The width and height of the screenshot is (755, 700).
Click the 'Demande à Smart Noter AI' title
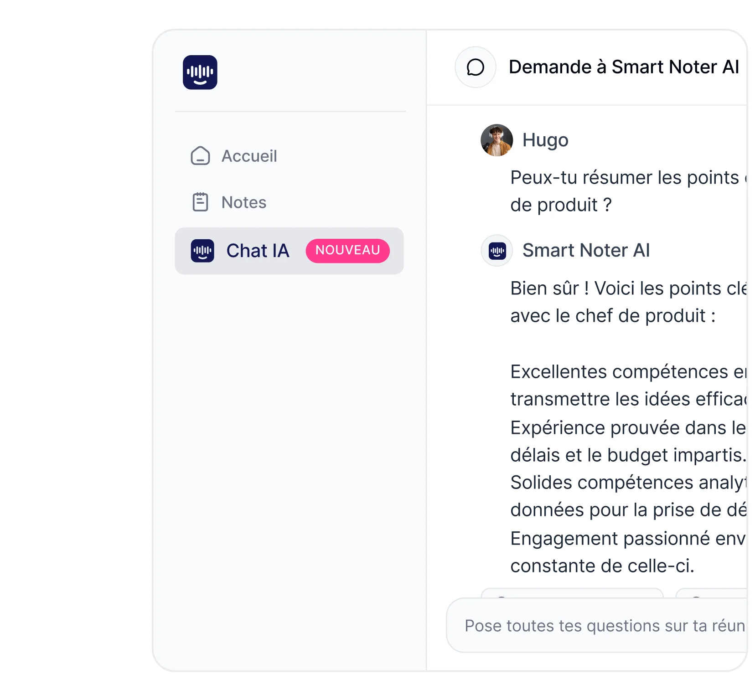[x=624, y=67]
